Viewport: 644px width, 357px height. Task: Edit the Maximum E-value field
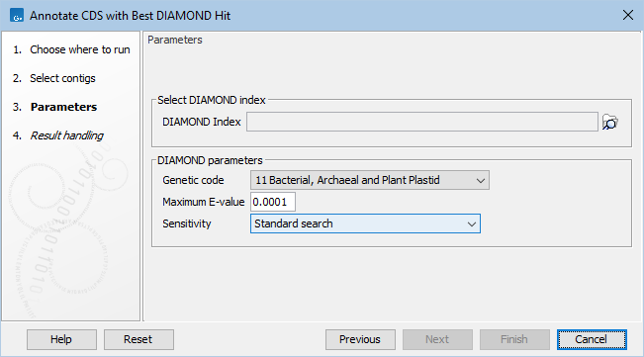click(273, 202)
